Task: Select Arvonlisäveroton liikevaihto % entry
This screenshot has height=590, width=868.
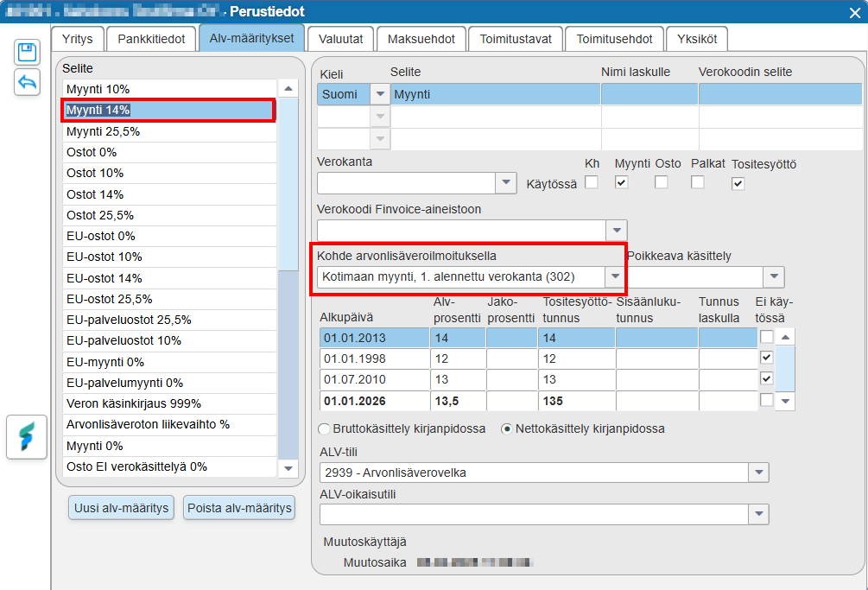Action: [x=169, y=424]
